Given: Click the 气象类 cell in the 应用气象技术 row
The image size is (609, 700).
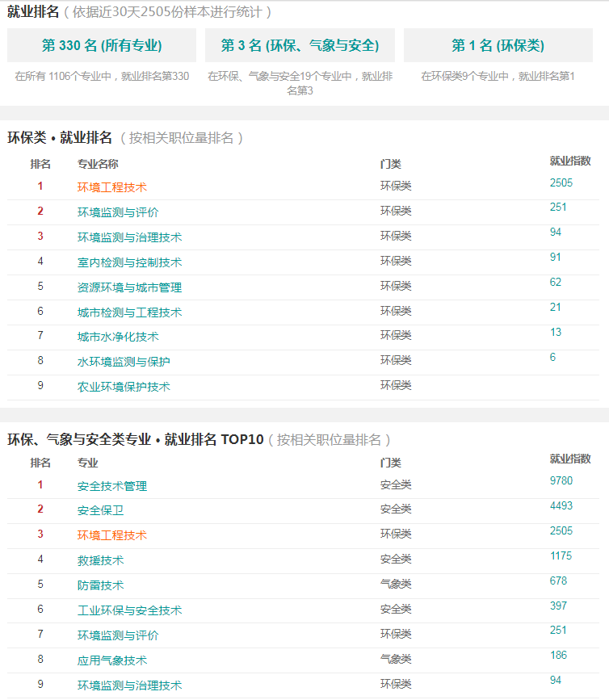Looking at the screenshot, I should coord(396,659).
